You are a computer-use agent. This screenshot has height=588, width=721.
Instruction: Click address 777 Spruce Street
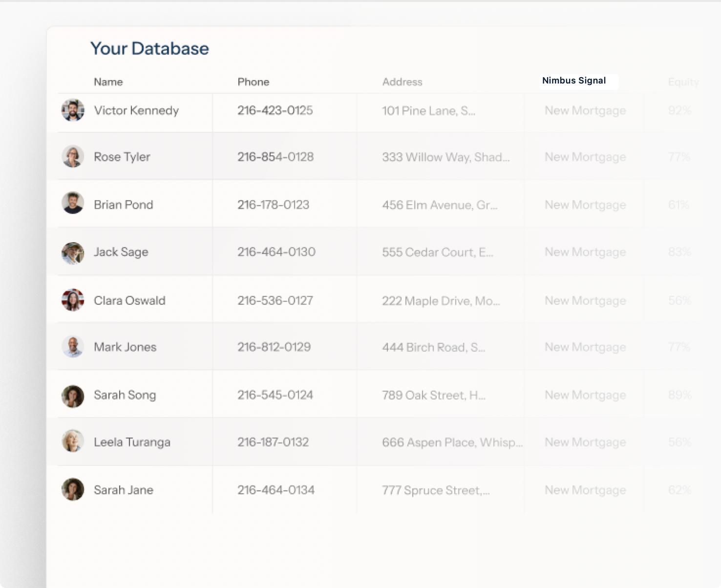[x=436, y=490]
